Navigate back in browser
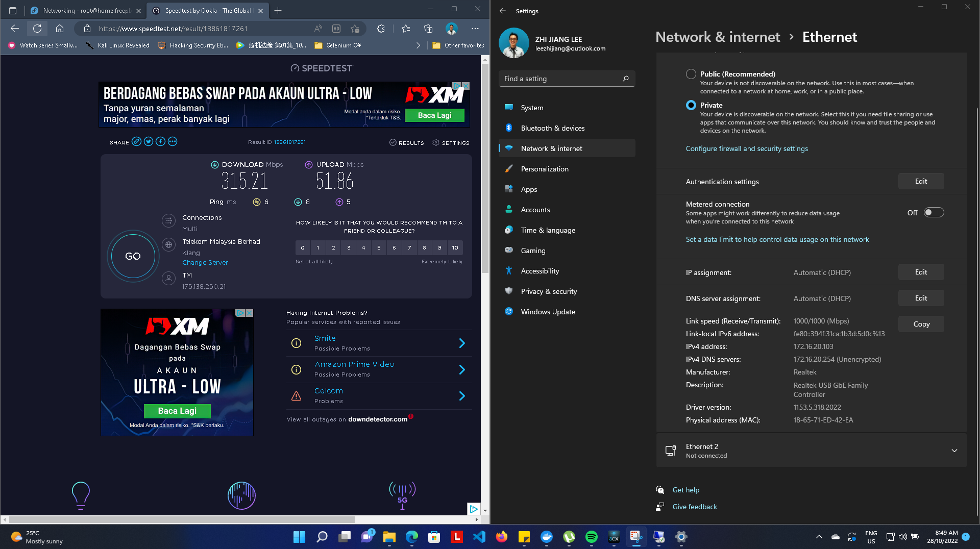Viewport: 980px width, 549px height. [x=14, y=29]
